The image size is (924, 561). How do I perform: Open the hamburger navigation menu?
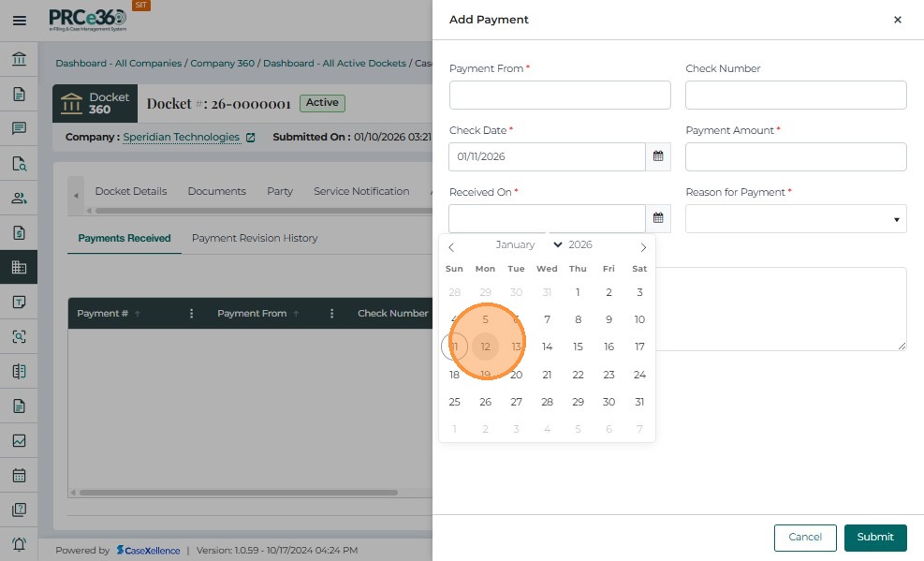tap(19, 20)
